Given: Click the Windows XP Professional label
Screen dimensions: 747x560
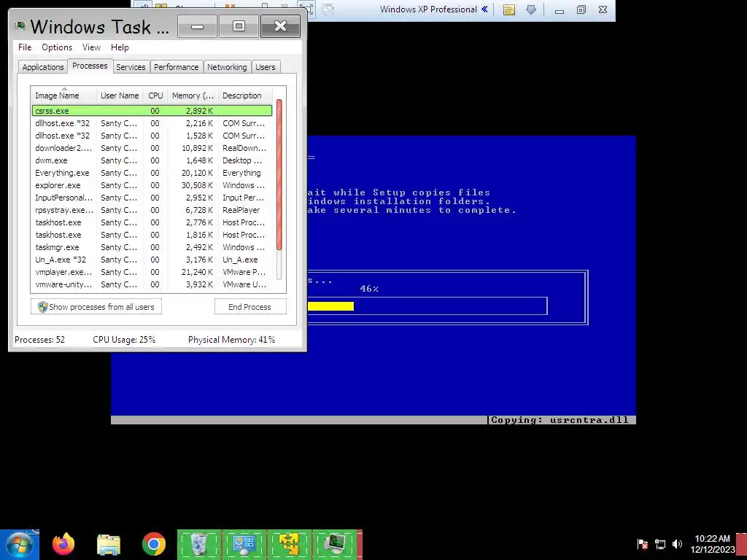Looking at the screenshot, I should 428,9.
